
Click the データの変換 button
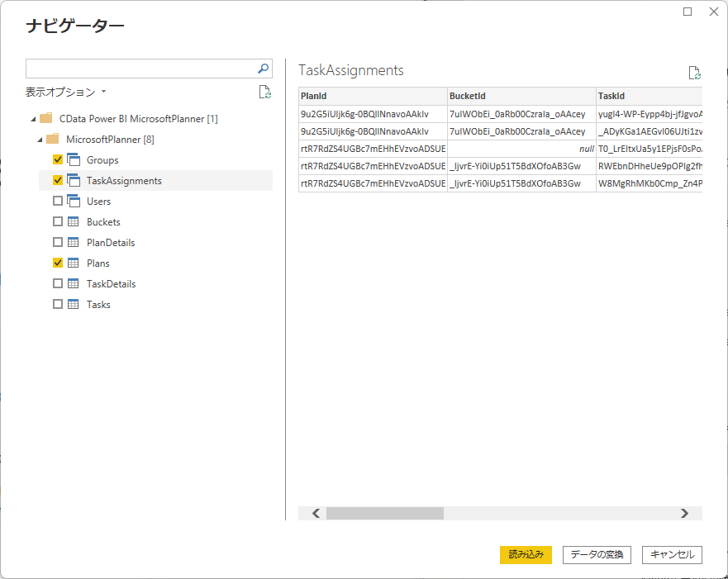coord(597,554)
